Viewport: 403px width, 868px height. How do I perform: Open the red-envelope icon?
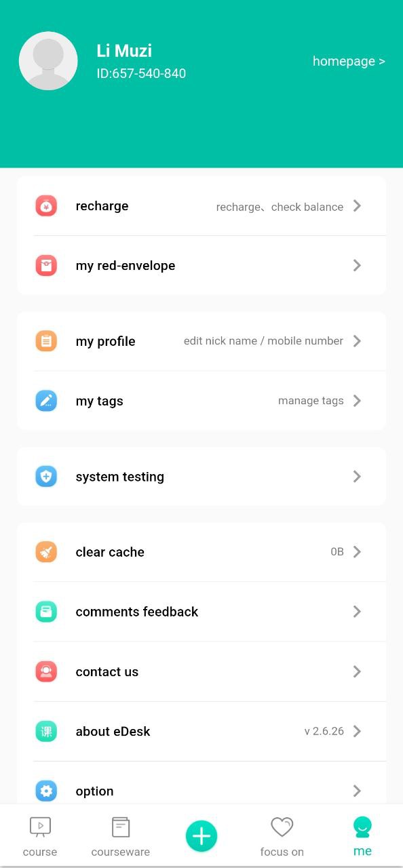[46, 265]
